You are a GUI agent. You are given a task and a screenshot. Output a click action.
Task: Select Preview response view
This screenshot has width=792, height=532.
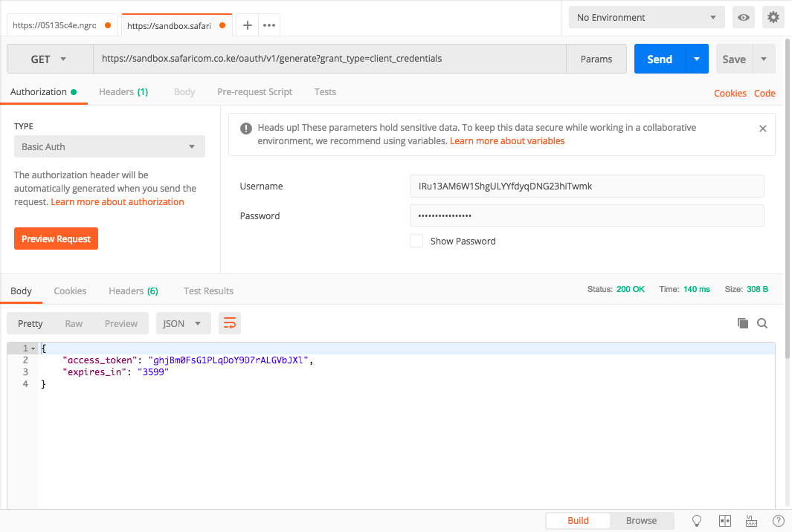point(121,323)
